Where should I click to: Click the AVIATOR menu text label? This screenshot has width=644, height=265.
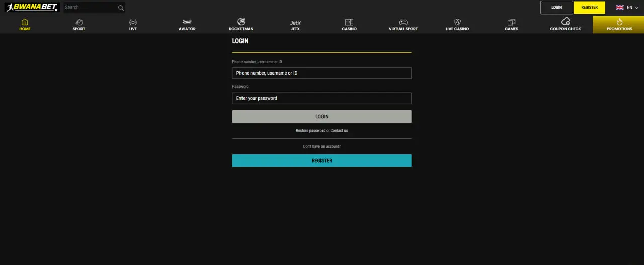(187, 29)
